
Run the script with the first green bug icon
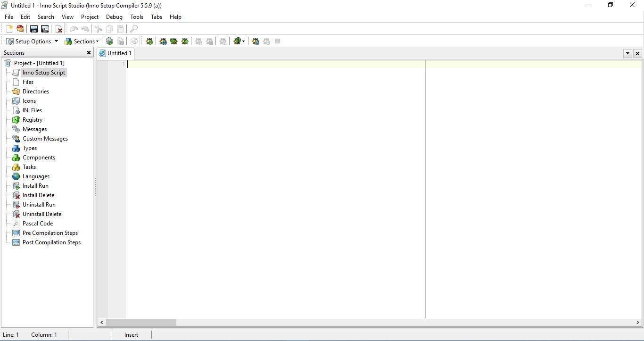coord(149,41)
